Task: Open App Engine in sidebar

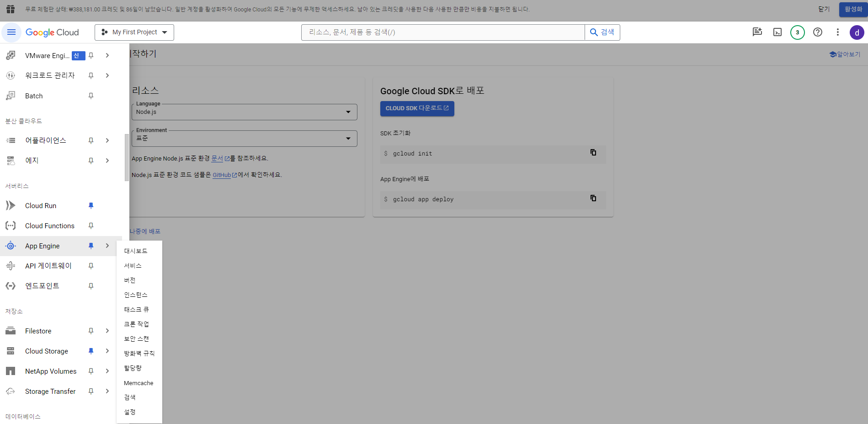Action: pyautogui.click(x=42, y=246)
